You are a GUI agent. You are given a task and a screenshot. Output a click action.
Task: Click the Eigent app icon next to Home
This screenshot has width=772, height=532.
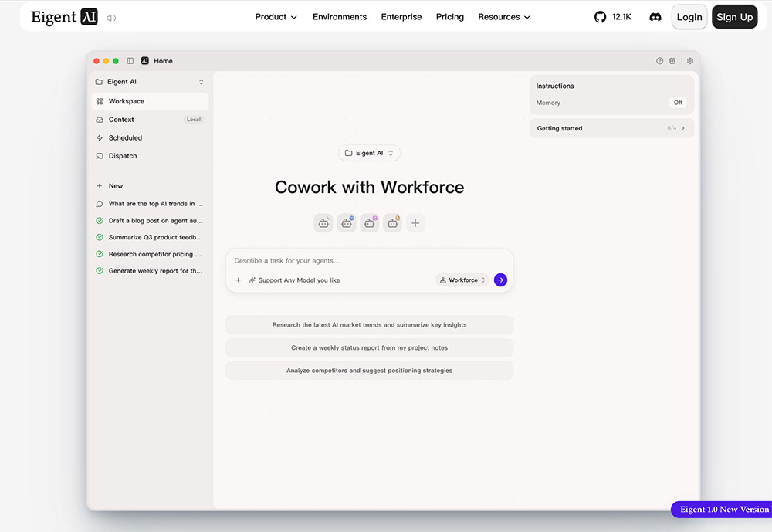pyautogui.click(x=145, y=61)
